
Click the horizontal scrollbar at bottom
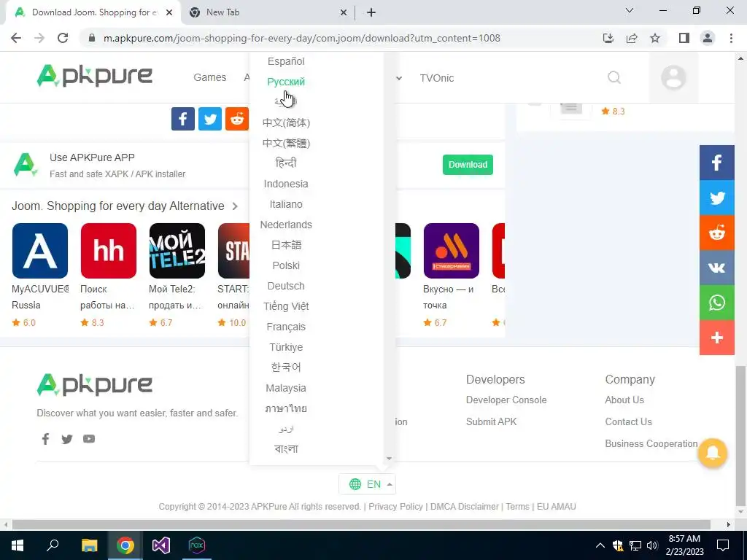click(361, 525)
